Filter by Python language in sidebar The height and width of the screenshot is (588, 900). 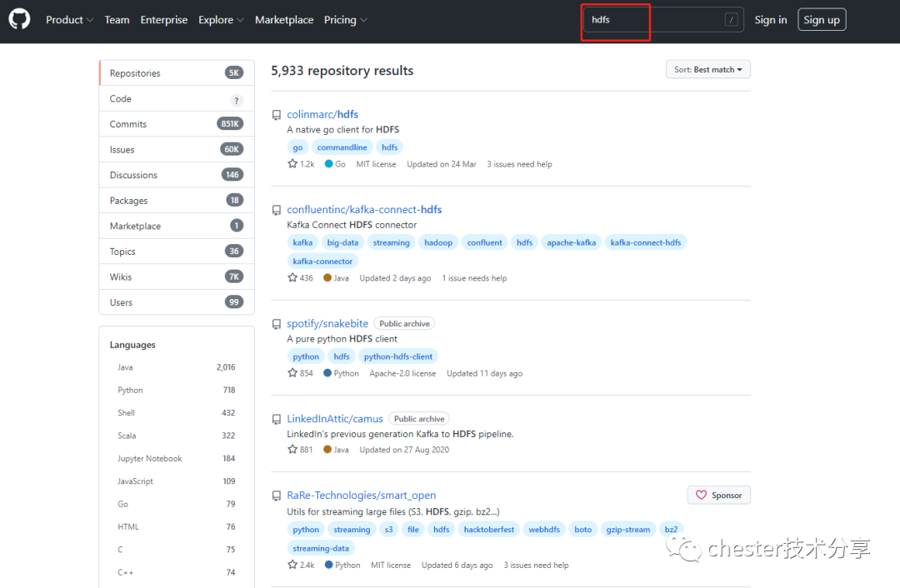177,390
